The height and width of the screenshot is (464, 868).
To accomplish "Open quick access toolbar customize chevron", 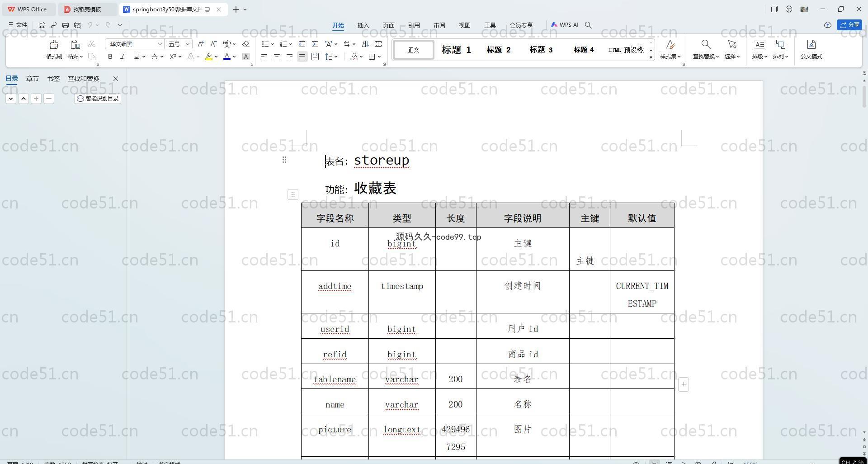I will pos(120,25).
